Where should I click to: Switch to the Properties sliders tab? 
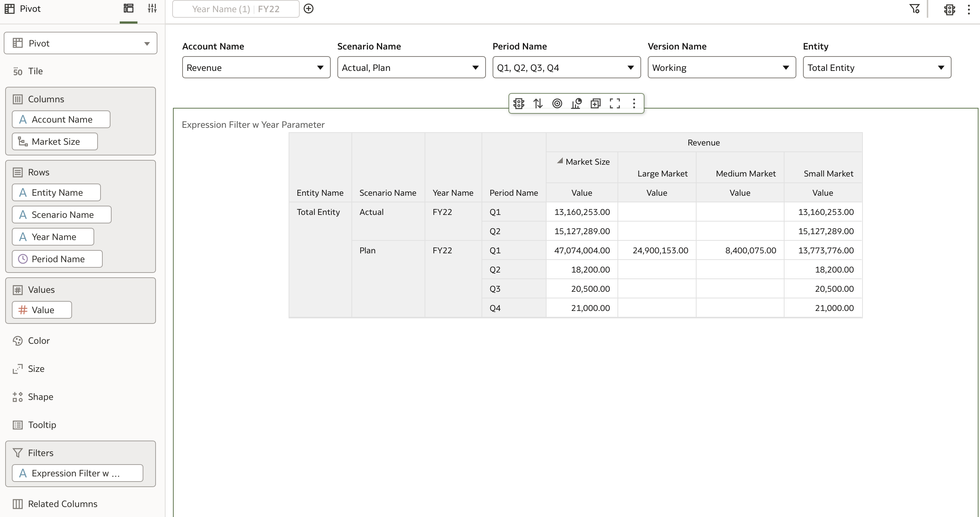(152, 8)
